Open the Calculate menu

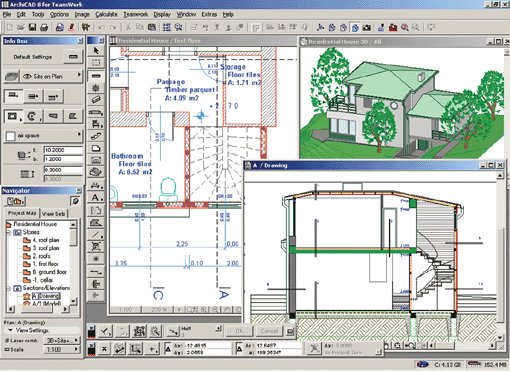106,15
